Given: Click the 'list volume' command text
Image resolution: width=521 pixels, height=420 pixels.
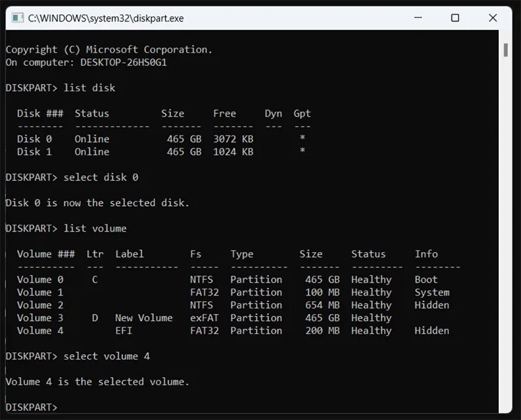Looking at the screenshot, I should click(95, 229).
